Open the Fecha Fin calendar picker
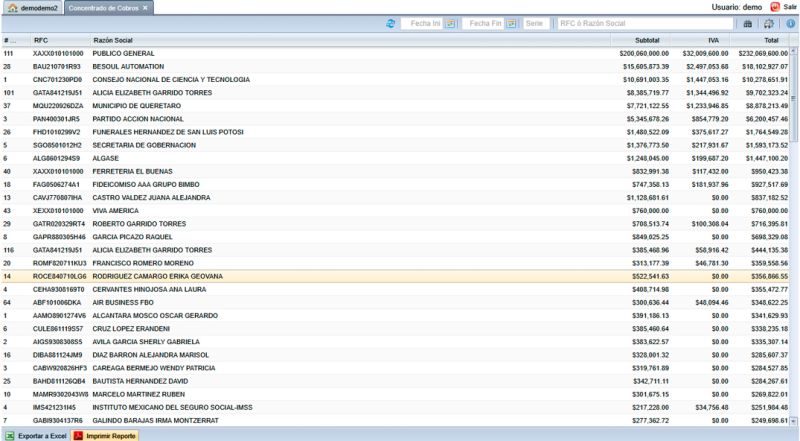This screenshot has width=800, height=441. tap(512, 23)
